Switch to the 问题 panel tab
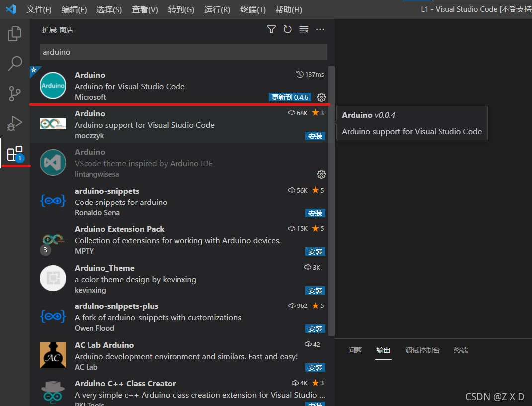The height and width of the screenshot is (406, 532). 355,350
